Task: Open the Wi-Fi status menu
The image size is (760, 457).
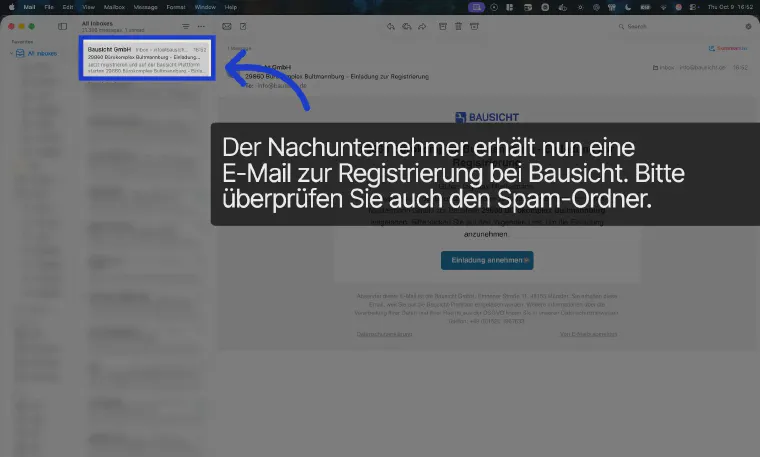Action: coord(663,7)
